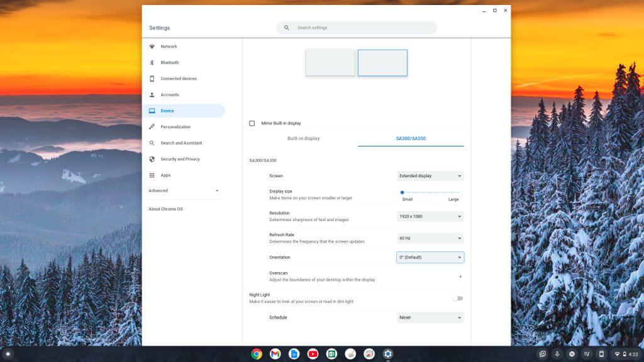644x362 pixels.
Task: Turn on the Night Light toggle
Action: click(457, 299)
